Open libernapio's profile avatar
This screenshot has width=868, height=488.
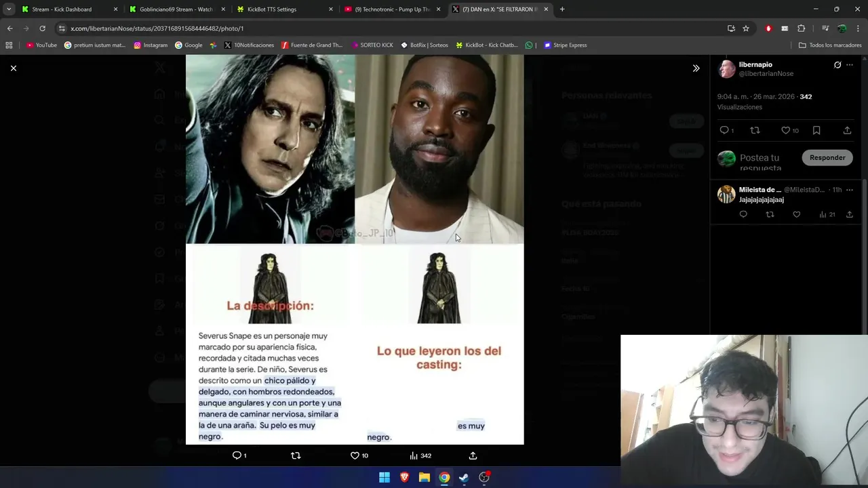726,68
